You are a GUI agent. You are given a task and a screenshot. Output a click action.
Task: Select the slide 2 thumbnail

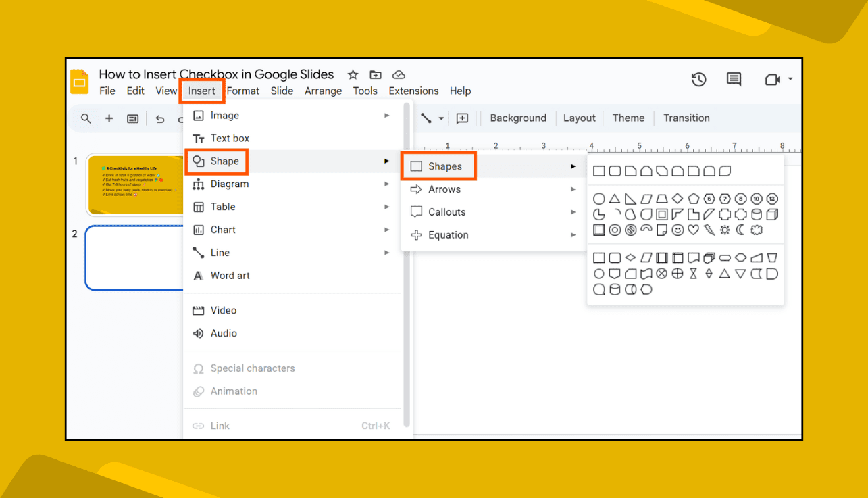[134, 257]
